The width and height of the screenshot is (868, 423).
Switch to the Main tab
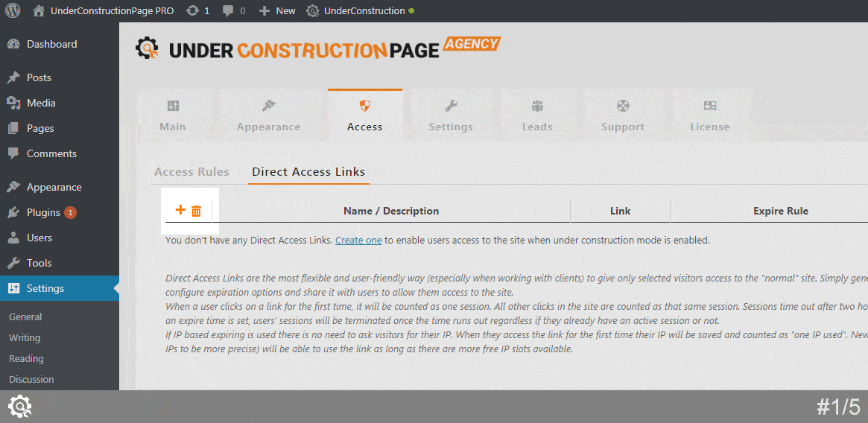173,115
